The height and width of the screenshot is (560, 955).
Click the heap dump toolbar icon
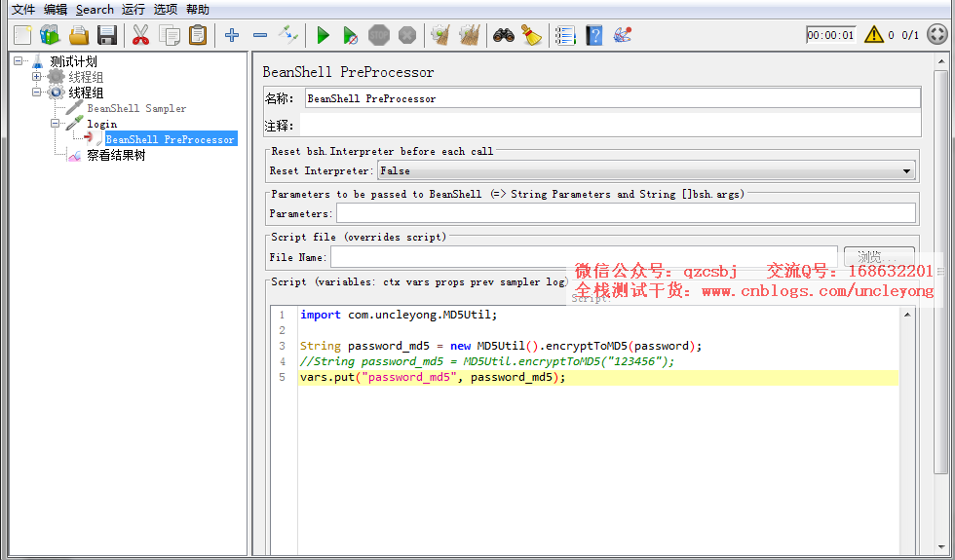(x=623, y=35)
